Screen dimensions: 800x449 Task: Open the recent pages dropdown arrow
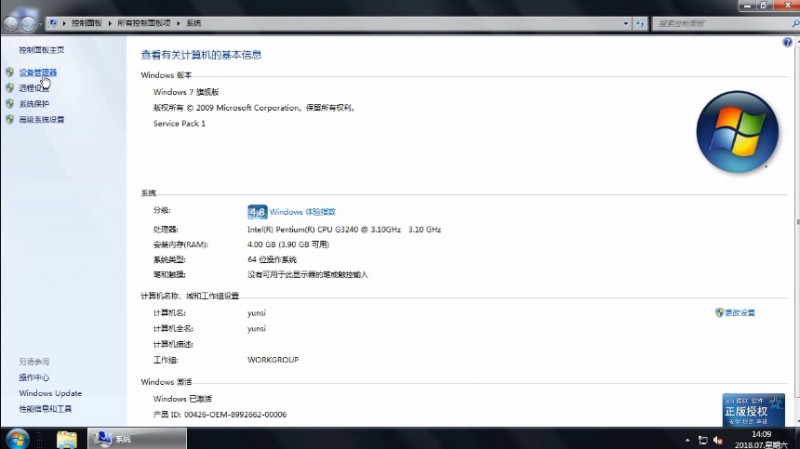coord(40,23)
